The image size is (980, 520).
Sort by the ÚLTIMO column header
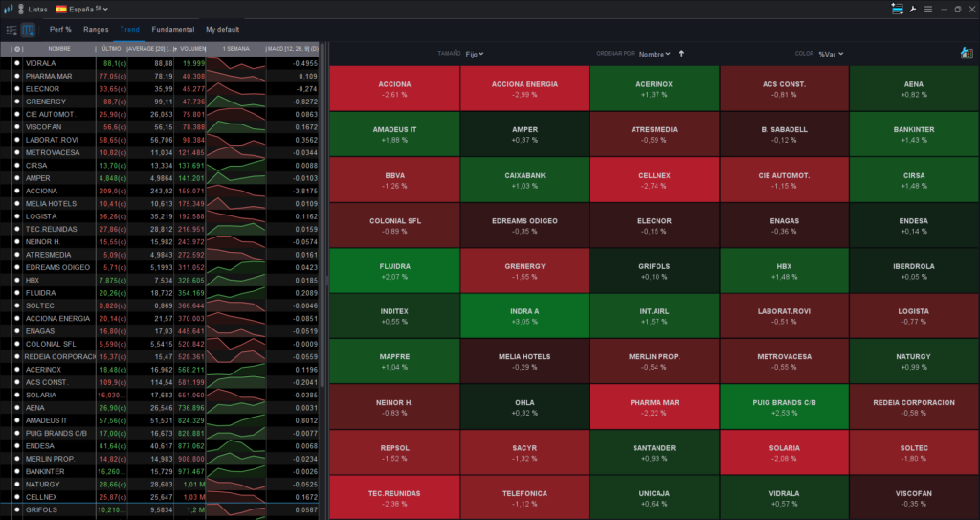(x=111, y=49)
